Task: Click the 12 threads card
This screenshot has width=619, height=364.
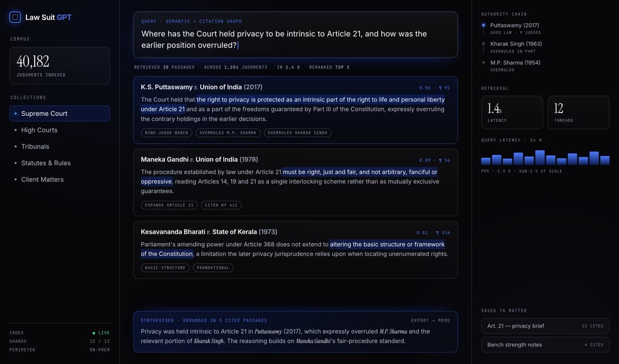Action: (x=579, y=112)
